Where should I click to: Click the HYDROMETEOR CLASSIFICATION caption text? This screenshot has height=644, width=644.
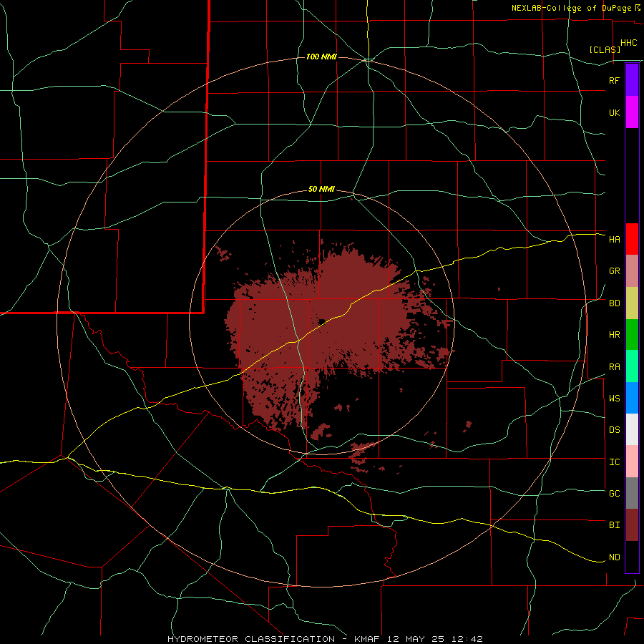pos(251,639)
